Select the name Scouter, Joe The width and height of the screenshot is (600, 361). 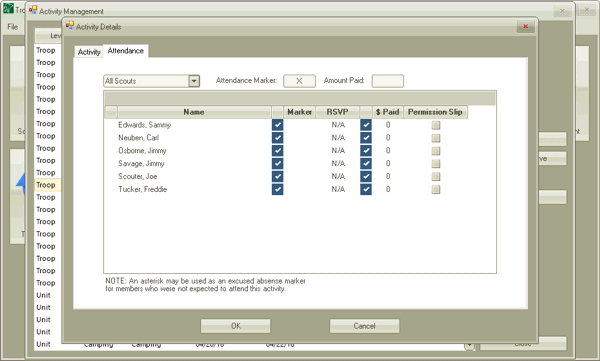[x=138, y=176]
